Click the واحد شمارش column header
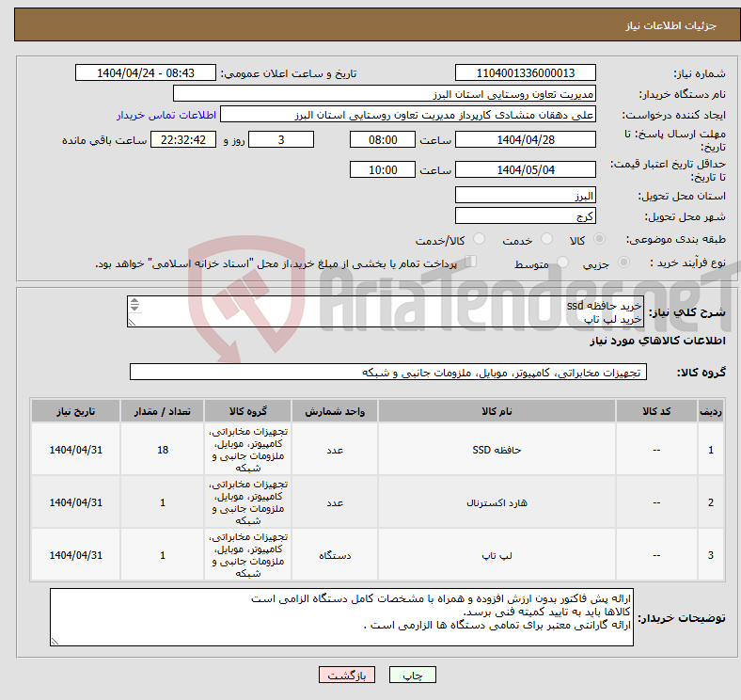This screenshot has height=700, width=741. [x=335, y=411]
